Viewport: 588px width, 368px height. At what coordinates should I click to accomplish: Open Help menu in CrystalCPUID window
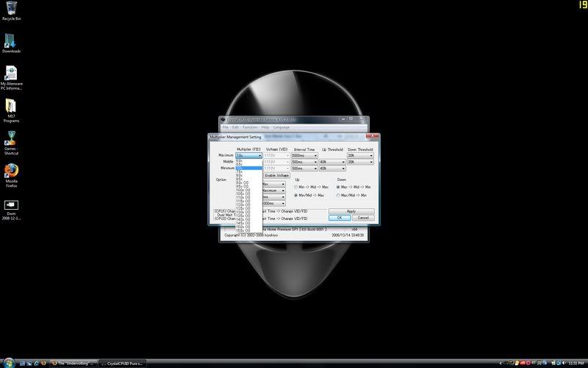(265, 127)
